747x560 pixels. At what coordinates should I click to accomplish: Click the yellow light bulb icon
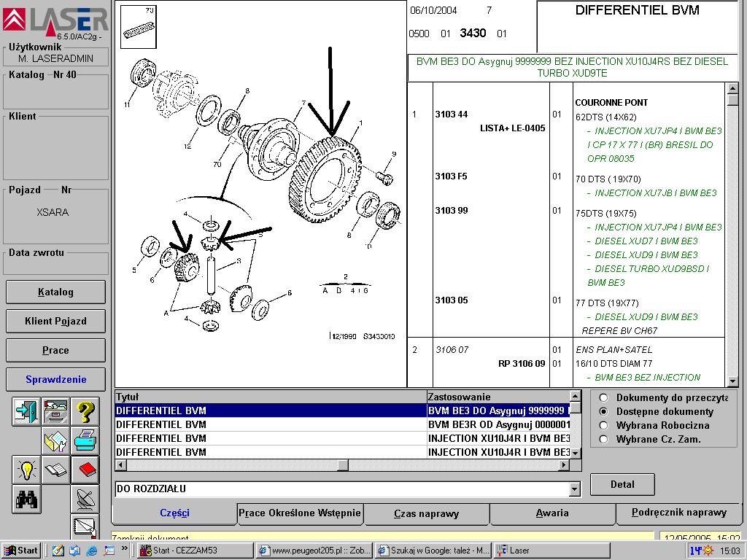[x=27, y=470]
